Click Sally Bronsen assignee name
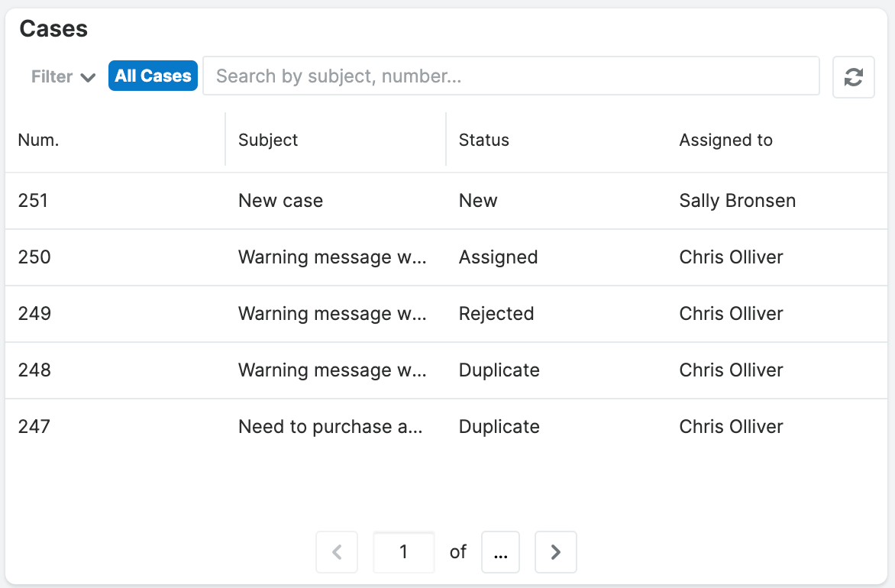Image resolution: width=895 pixels, height=588 pixels. point(737,201)
